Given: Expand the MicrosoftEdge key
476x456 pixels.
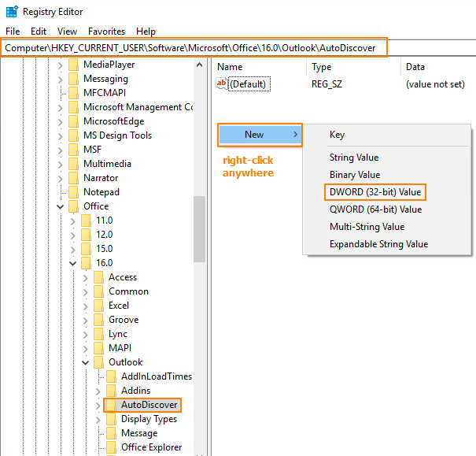Looking at the screenshot, I should tap(60, 122).
